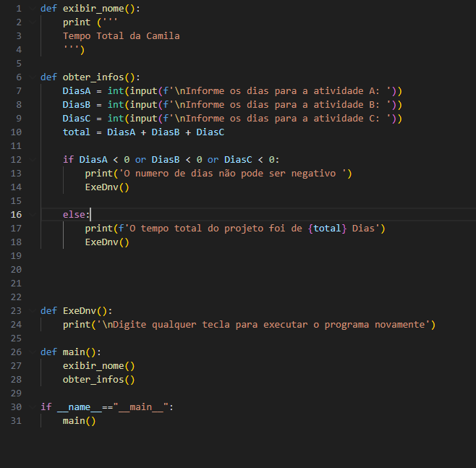Select the DiasA assignment on line 7
The width and height of the screenshot is (476, 468).
tap(76, 91)
